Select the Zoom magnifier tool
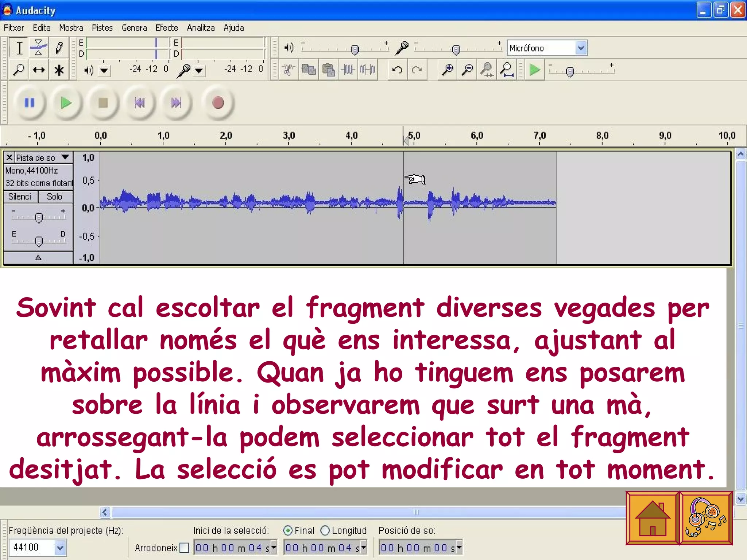This screenshot has width=747, height=560. click(19, 69)
